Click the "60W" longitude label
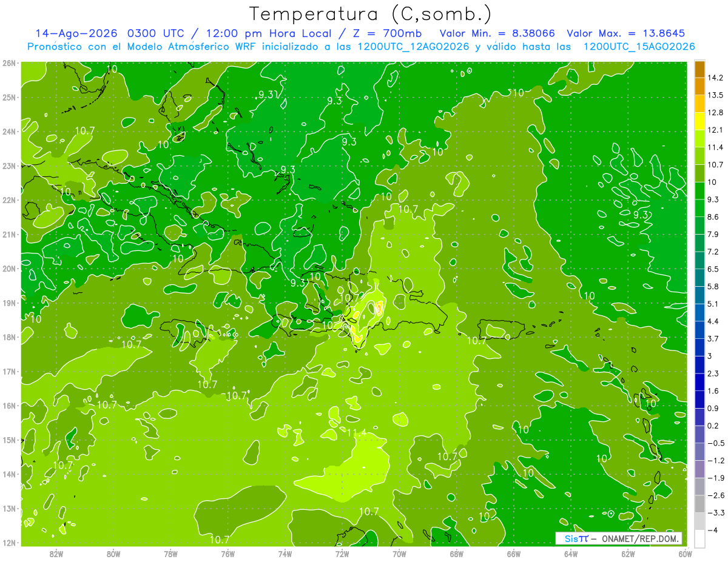Viewport: 728px width, 562px height. 686,554
